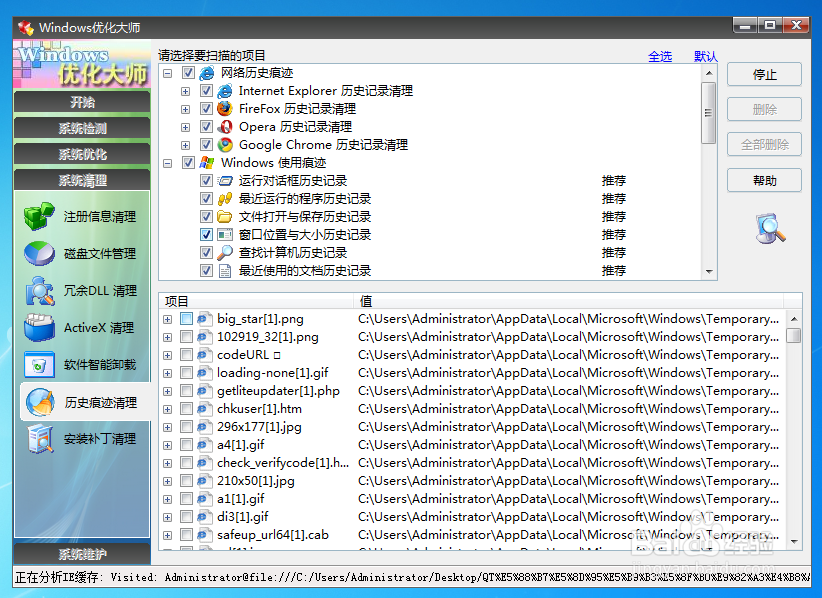The width and height of the screenshot is (822, 598).
Task: Uncheck FireFox 历史记录清理 checkbox
Action: pyautogui.click(x=207, y=109)
